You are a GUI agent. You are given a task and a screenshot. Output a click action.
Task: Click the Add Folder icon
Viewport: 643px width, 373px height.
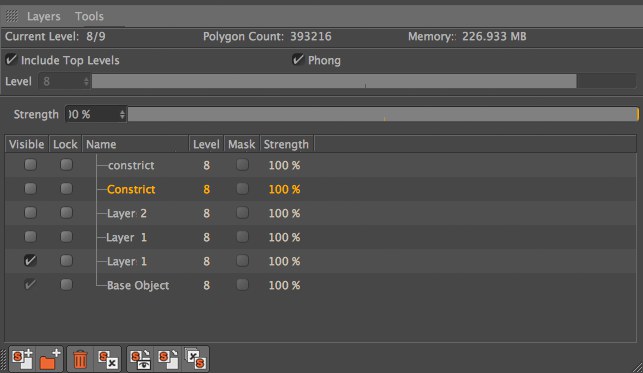[x=50, y=359]
